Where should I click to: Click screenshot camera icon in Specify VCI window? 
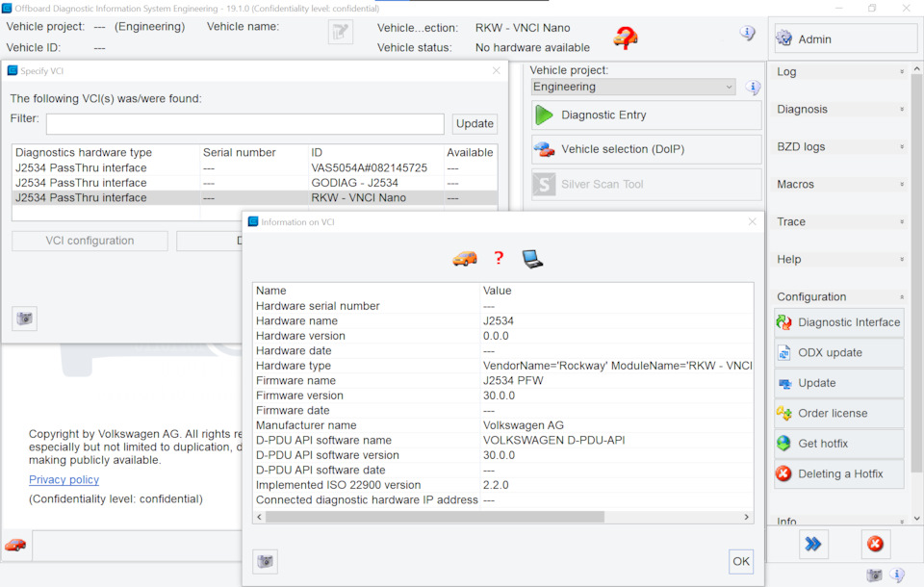[x=25, y=319]
